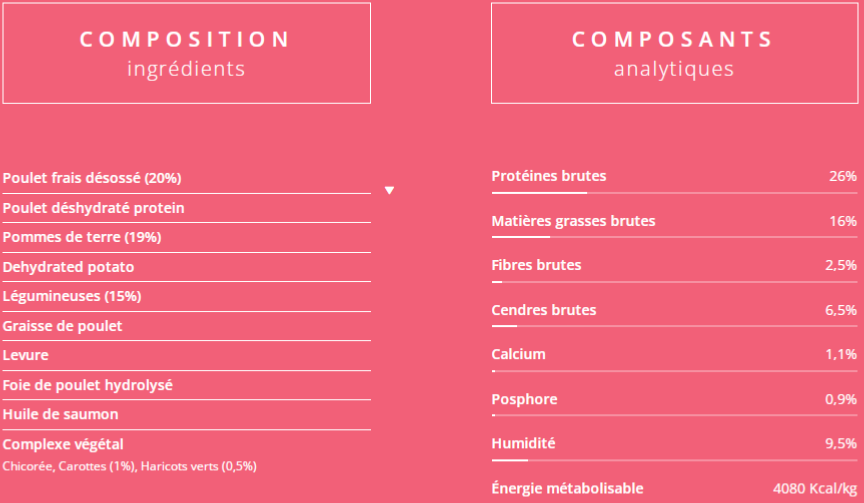Click the small white triangle arrow icon

pyautogui.click(x=390, y=191)
